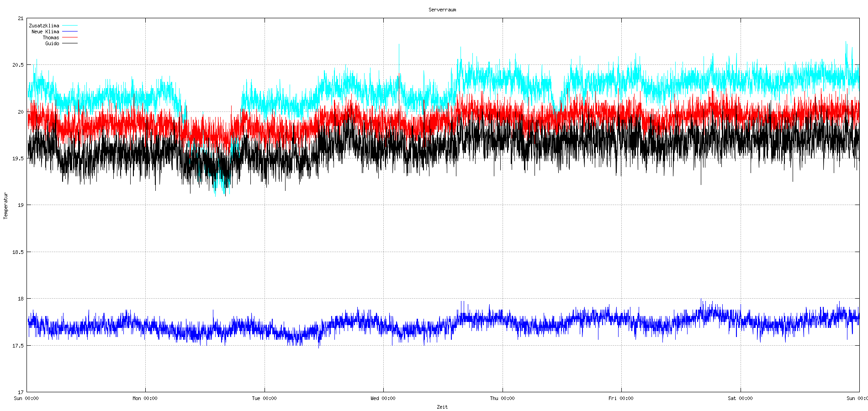This screenshot has height=411, width=868.
Task: Click the 17.5 y-axis tick label
Action: (18, 346)
